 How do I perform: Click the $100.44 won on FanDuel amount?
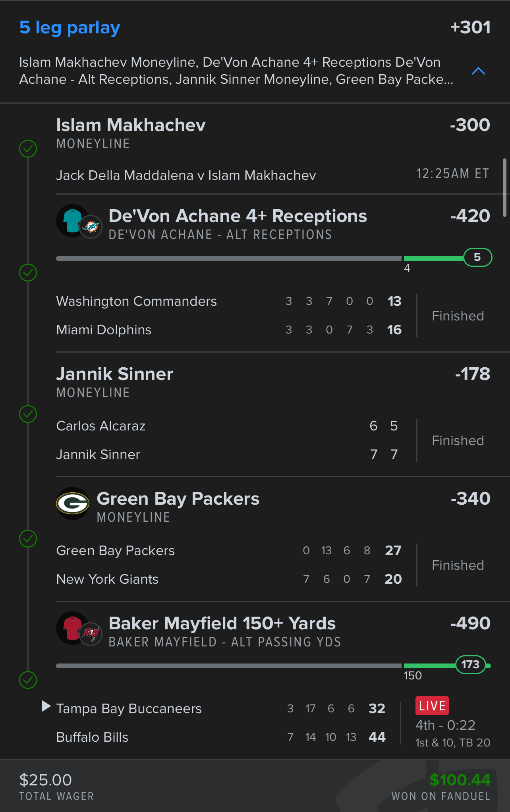[460, 780]
